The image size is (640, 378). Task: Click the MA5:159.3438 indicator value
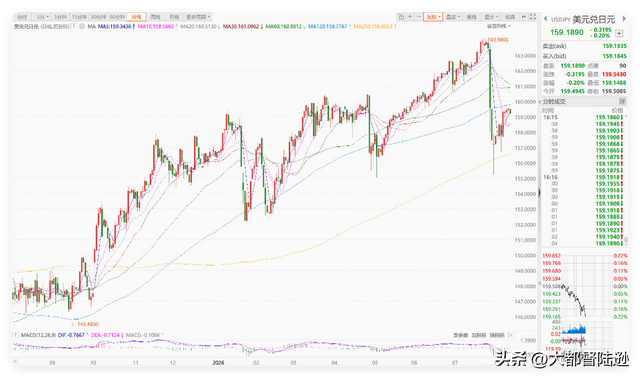coord(116,27)
